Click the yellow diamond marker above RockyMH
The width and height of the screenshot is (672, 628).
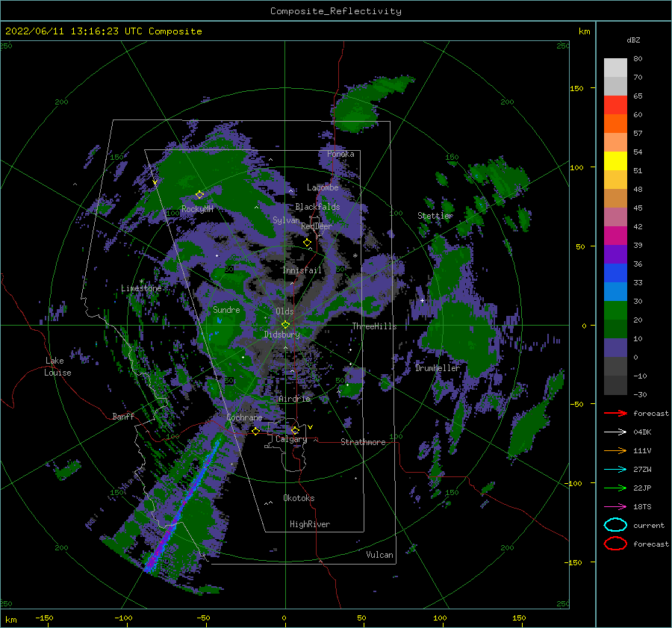pyautogui.click(x=199, y=195)
